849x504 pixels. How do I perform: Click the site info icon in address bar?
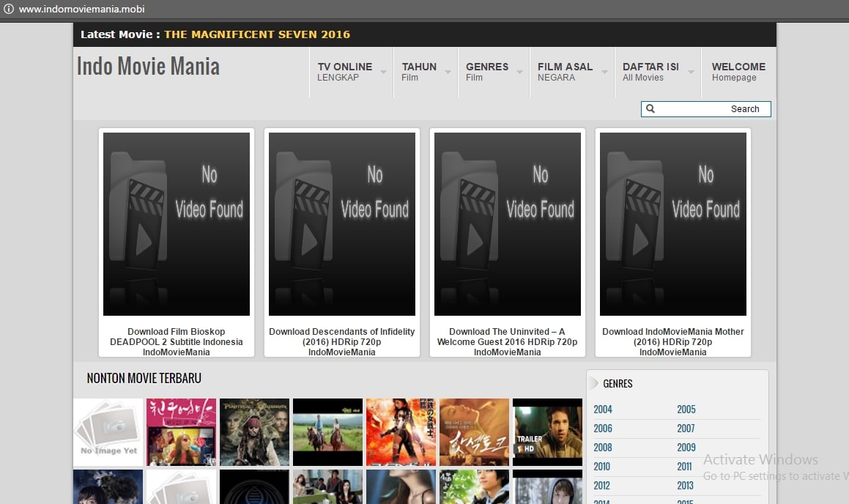tap(9, 9)
